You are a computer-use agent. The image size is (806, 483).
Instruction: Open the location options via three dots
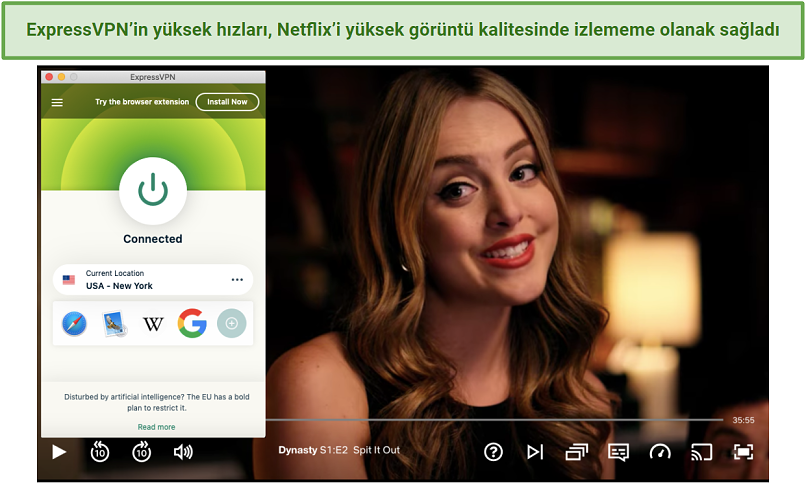click(x=237, y=280)
